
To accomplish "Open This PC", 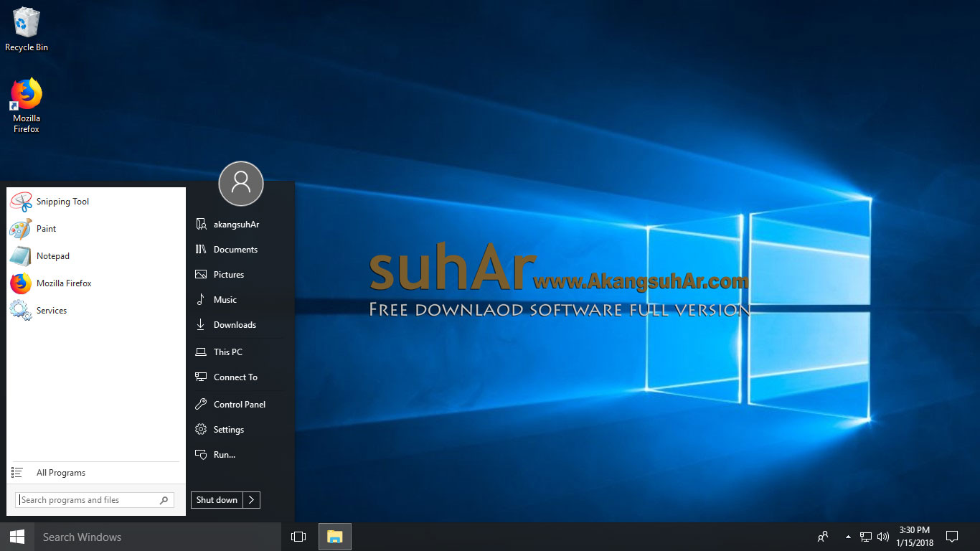I will 226,352.
